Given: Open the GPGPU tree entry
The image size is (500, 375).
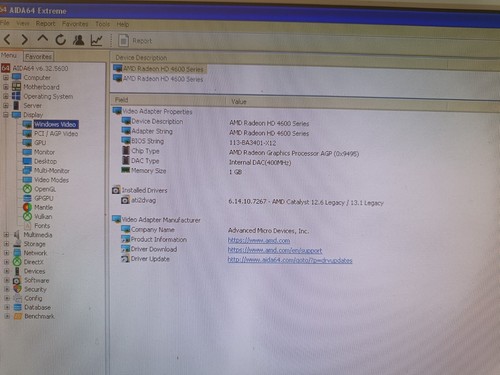Looking at the screenshot, I should (x=38, y=198).
